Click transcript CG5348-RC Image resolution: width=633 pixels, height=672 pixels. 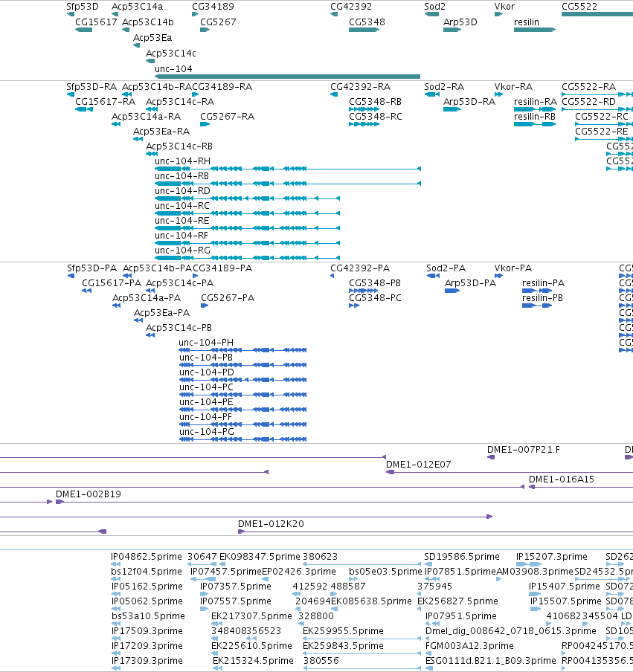364,124
